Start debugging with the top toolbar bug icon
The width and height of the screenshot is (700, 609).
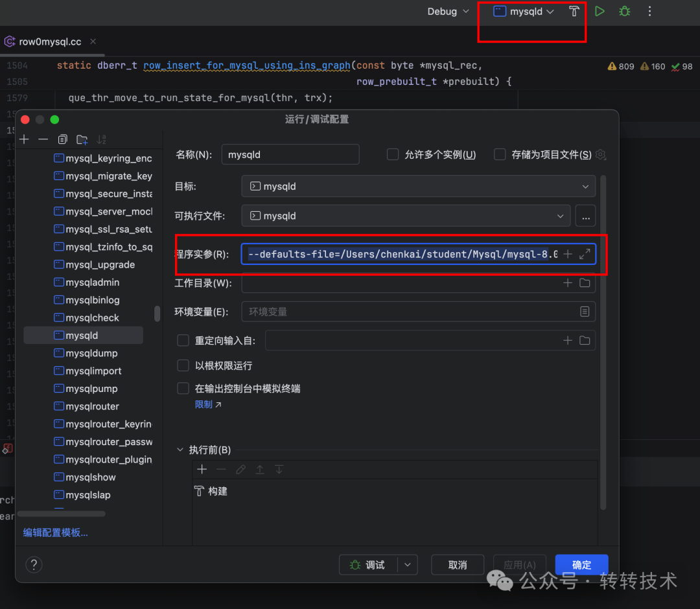(x=625, y=11)
